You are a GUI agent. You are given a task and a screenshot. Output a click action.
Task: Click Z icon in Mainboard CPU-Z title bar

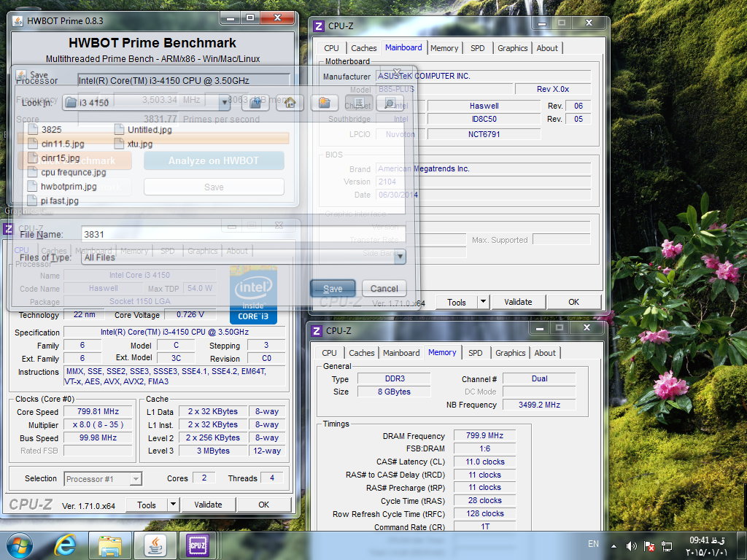click(x=319, y=26)
